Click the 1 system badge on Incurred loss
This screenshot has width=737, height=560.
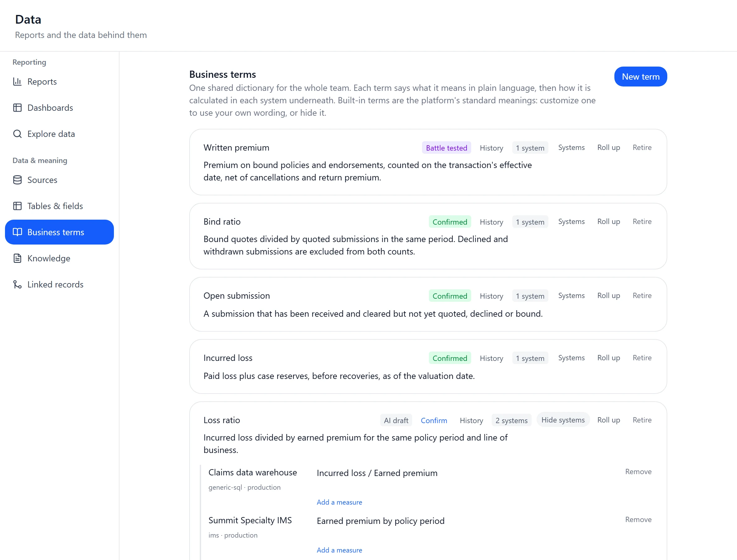click(530, 358)
